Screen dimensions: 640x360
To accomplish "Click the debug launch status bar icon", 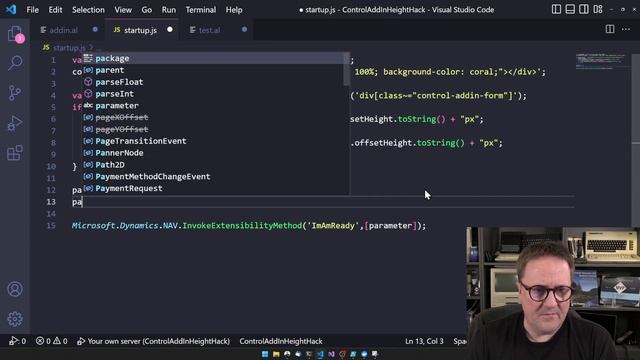I will coord(17,341).
